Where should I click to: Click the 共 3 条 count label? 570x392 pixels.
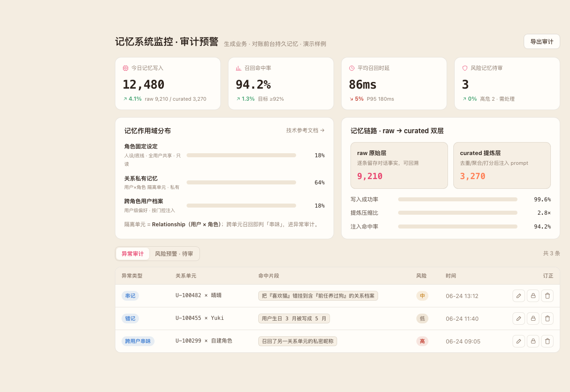pos(551,253)
